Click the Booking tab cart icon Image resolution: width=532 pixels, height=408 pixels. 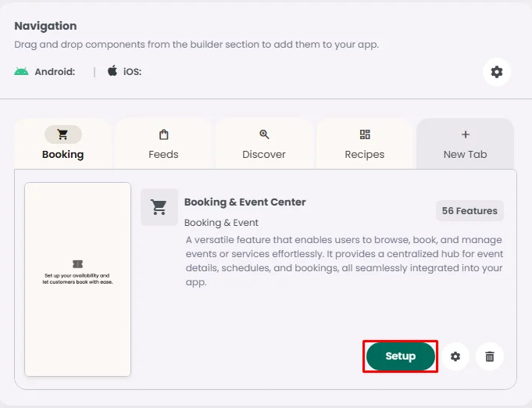(63, 134)
